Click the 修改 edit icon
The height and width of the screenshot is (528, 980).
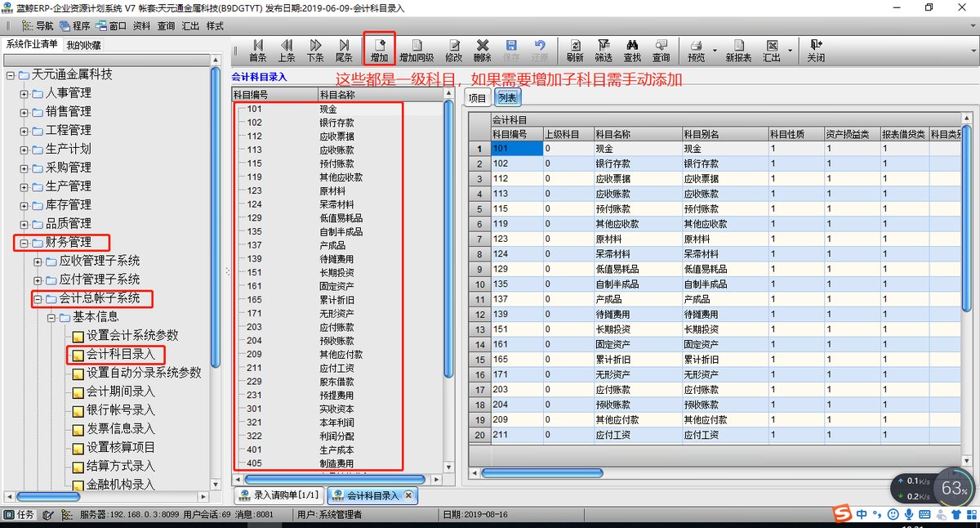tap(454, 51)
